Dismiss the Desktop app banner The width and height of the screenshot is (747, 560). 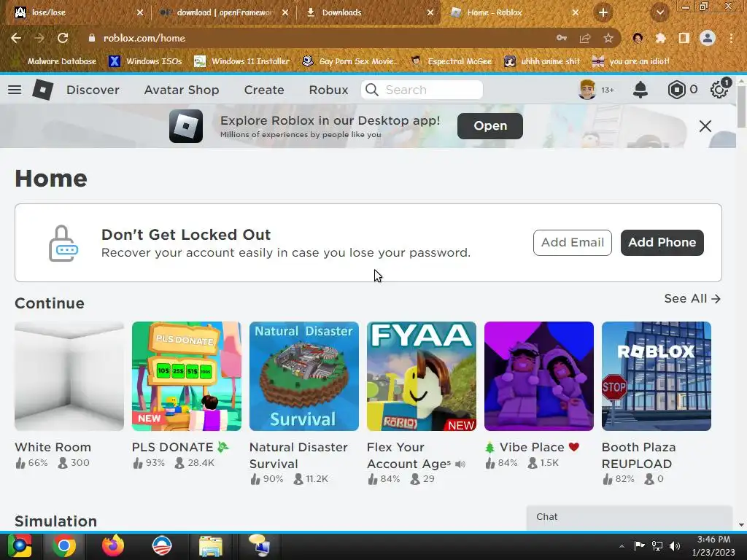705,125
